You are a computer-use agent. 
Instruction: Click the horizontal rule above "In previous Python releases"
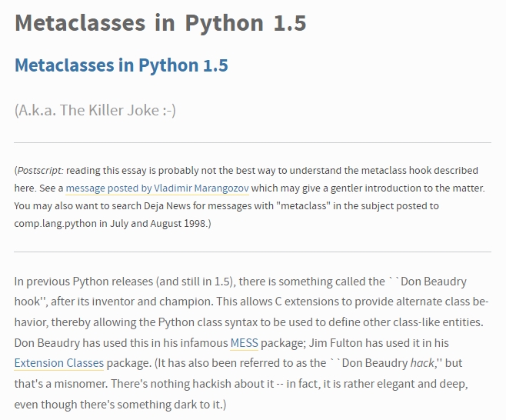252,252
